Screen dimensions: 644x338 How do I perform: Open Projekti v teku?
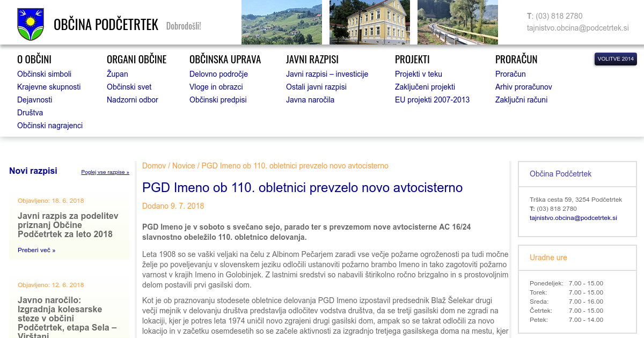pos(418,74)
